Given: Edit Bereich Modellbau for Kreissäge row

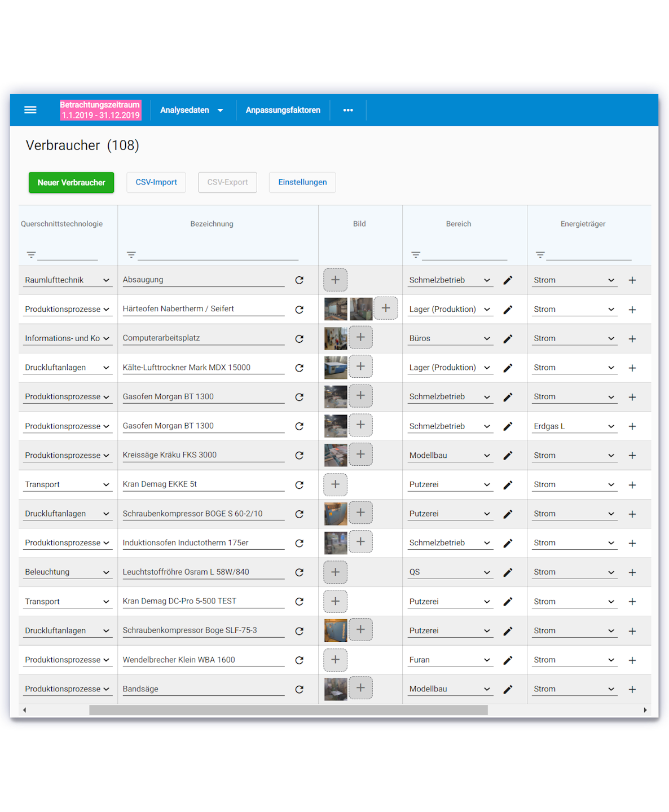Looking at the screenshot, I should click(x=508, y=455).
